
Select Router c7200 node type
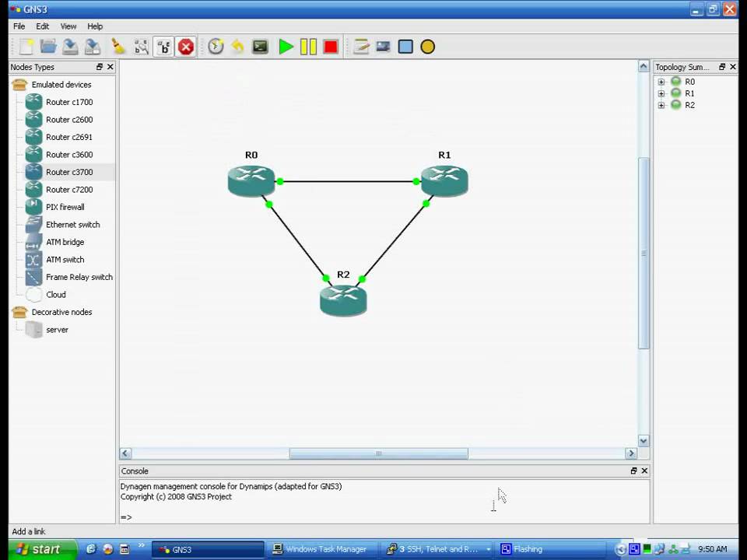[x=69, y=190]
